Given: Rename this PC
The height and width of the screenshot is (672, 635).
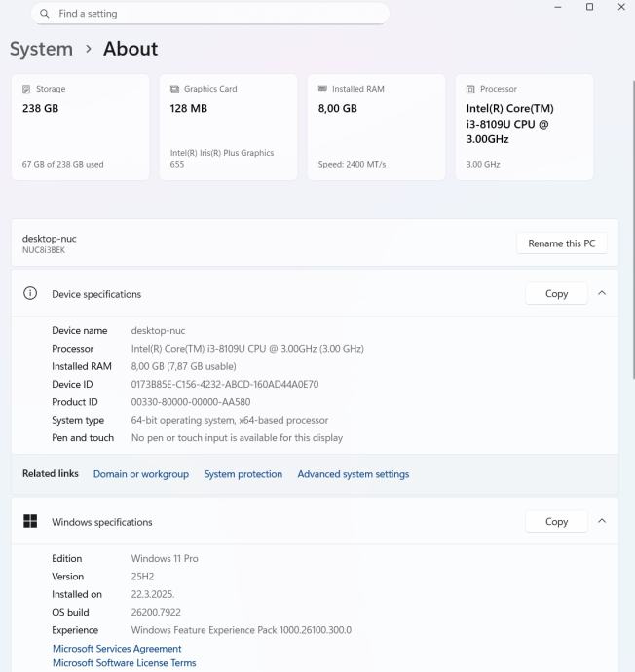Looking at the screenshot, I should [561, 243].
